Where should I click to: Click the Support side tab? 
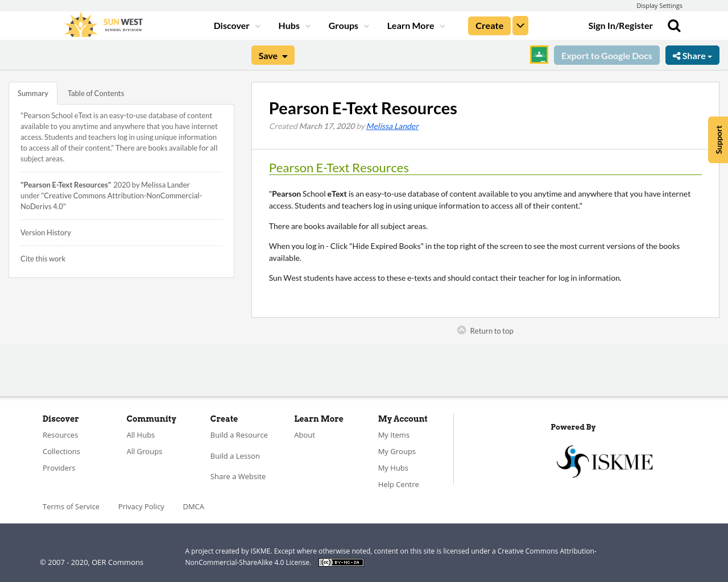(718, 140)
